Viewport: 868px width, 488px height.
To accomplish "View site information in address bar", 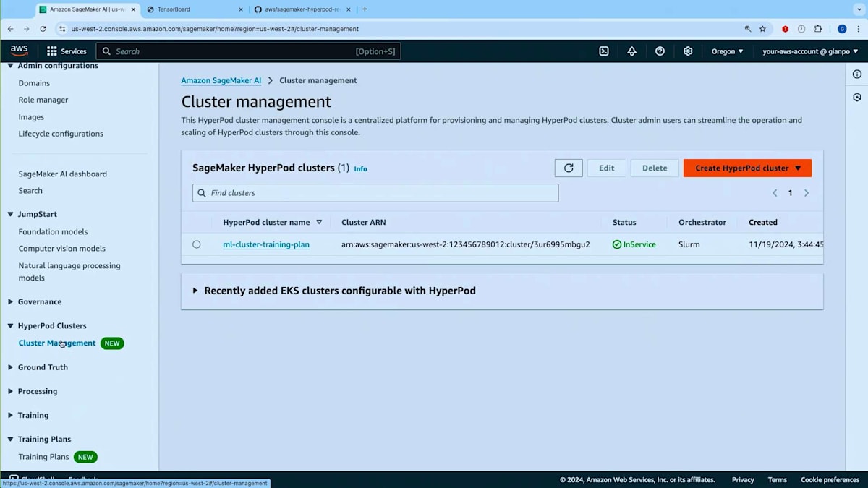I will point(62,29).
